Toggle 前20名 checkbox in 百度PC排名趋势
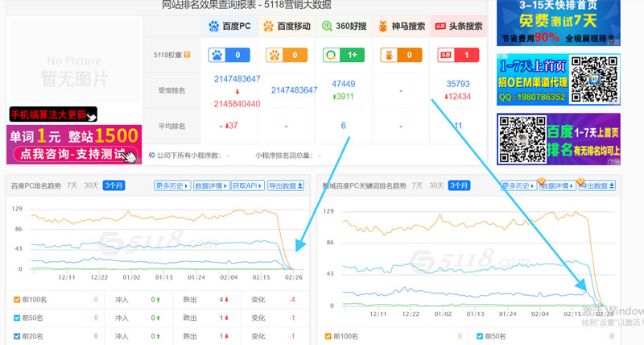Screen dimensions: 644x345 [x=17, y=336]
